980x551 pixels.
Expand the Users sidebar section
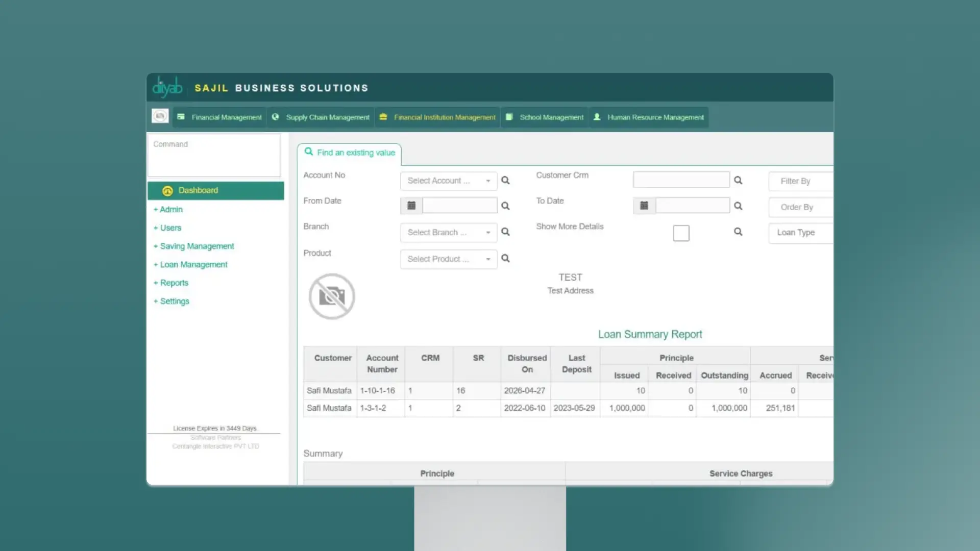(167, 228)
